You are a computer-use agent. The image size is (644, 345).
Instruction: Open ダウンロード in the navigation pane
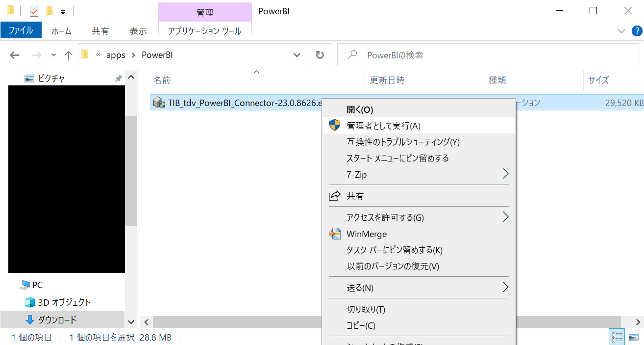pos(57,320)
